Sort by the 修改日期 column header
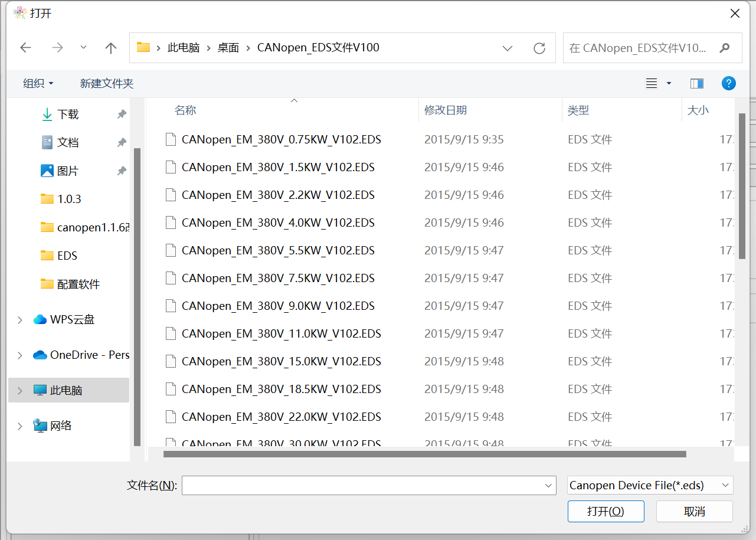756x540 pixels. point(446,110)
